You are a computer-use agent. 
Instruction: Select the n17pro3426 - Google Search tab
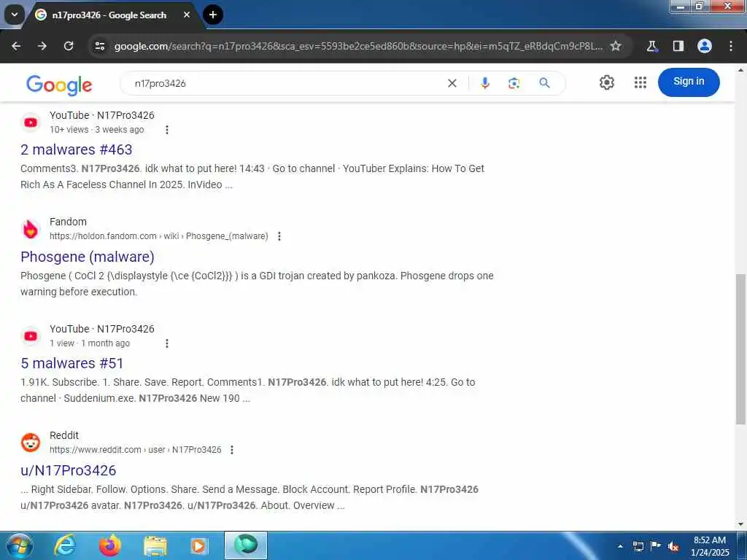coord(109,15)
